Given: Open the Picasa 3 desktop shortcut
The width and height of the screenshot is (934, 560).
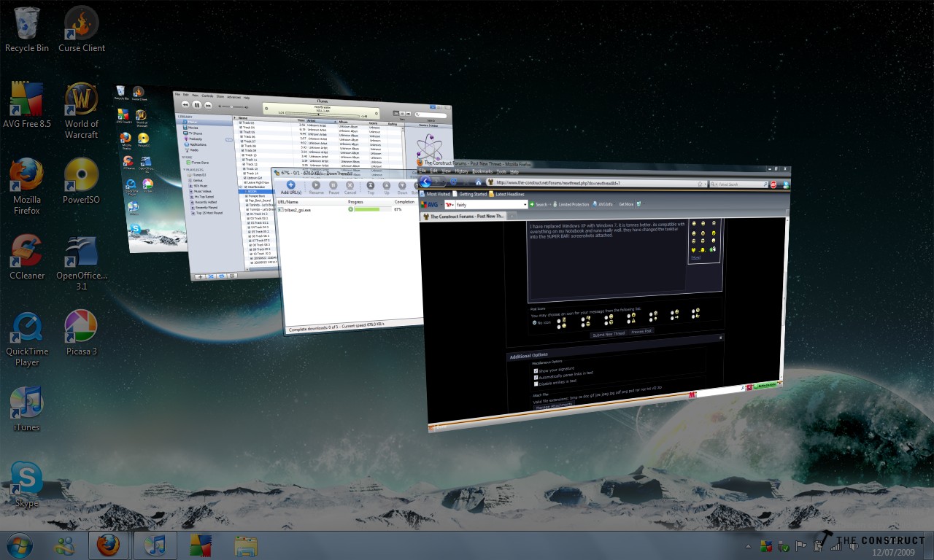Looking at the screenshot, I should click(x=82, y=332).
